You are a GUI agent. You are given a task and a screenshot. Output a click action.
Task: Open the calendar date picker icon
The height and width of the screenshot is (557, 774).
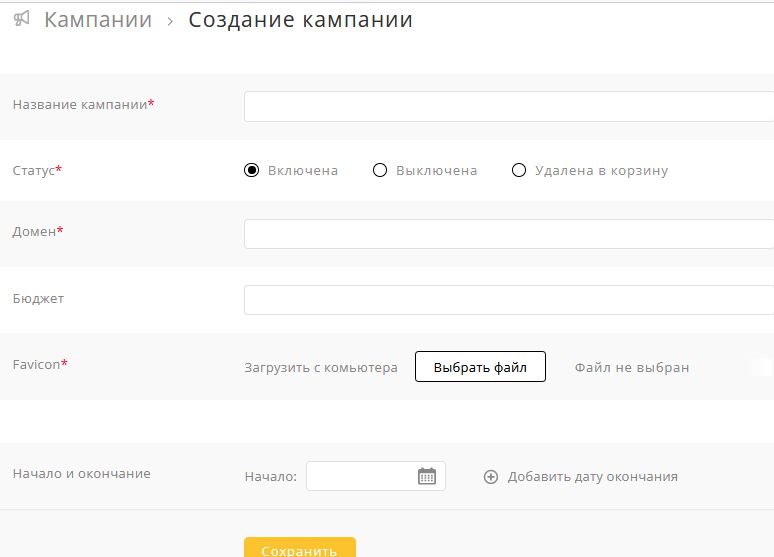pos(427,476)
